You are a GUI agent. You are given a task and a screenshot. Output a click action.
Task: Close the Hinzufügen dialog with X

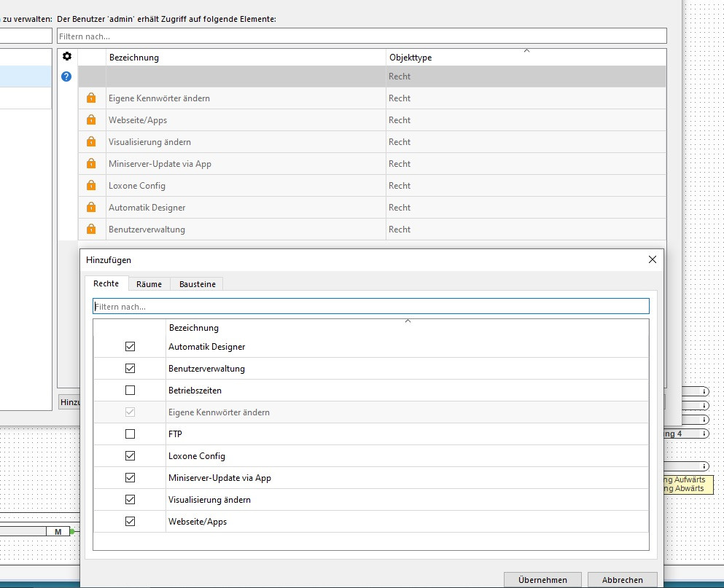[652, 259]
